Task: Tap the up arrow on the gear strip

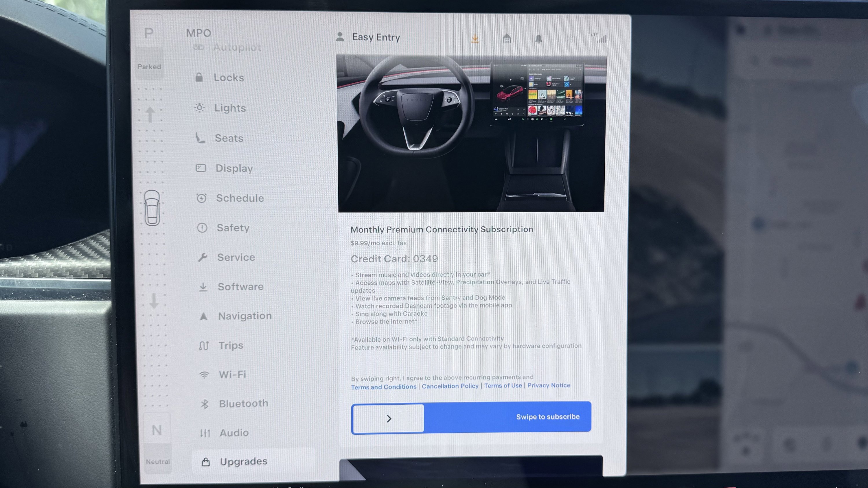Action: click(x=151, y=114)
